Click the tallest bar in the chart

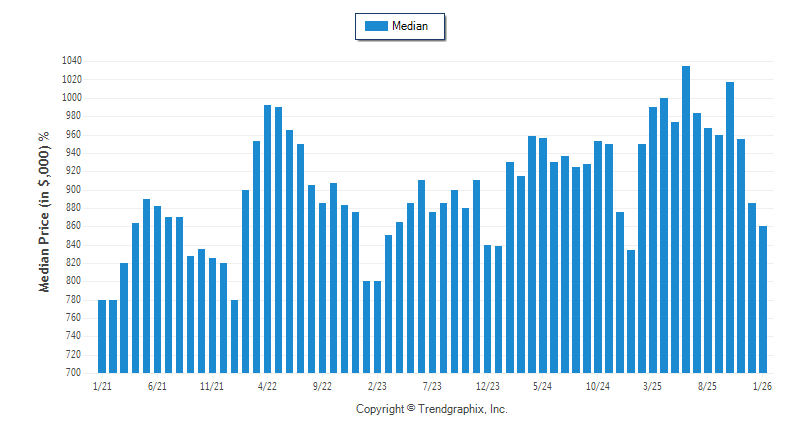point(686,220)
